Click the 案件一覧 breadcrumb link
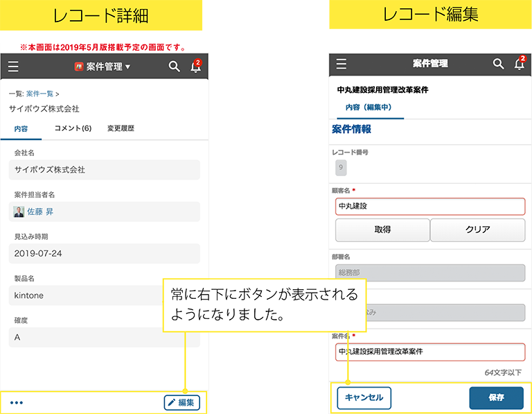 coord(39,94)
